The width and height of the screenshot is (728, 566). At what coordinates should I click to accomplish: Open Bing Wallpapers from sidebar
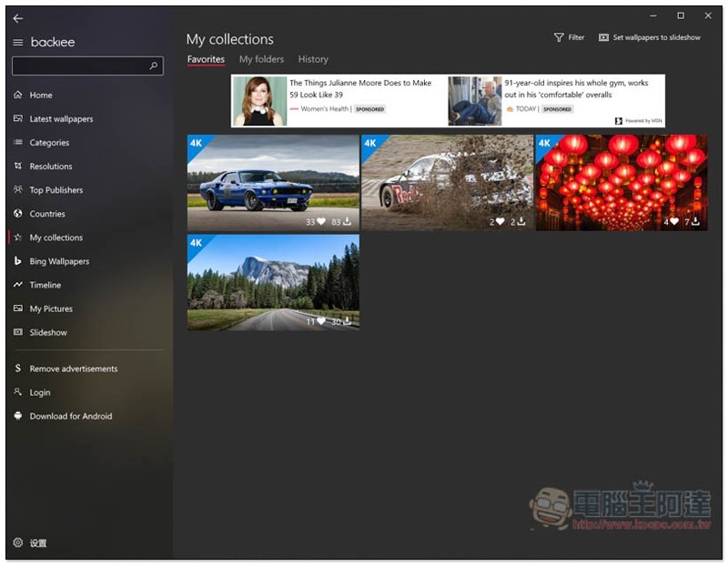[x=59, y=261]
